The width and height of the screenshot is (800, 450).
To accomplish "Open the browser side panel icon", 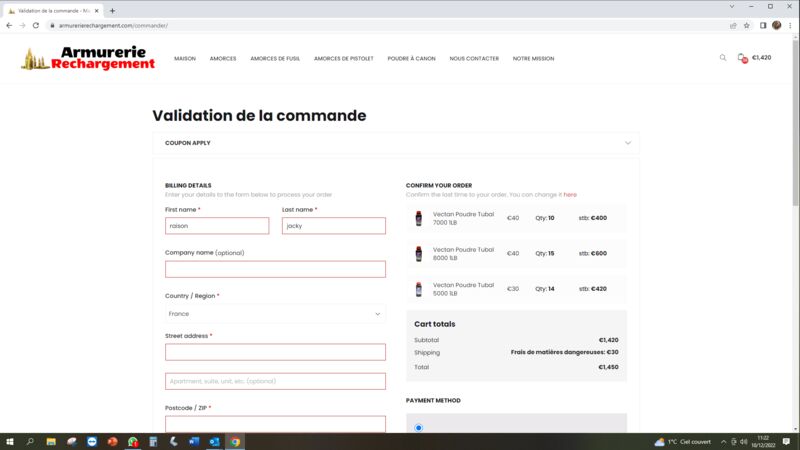I will [763, 26].
